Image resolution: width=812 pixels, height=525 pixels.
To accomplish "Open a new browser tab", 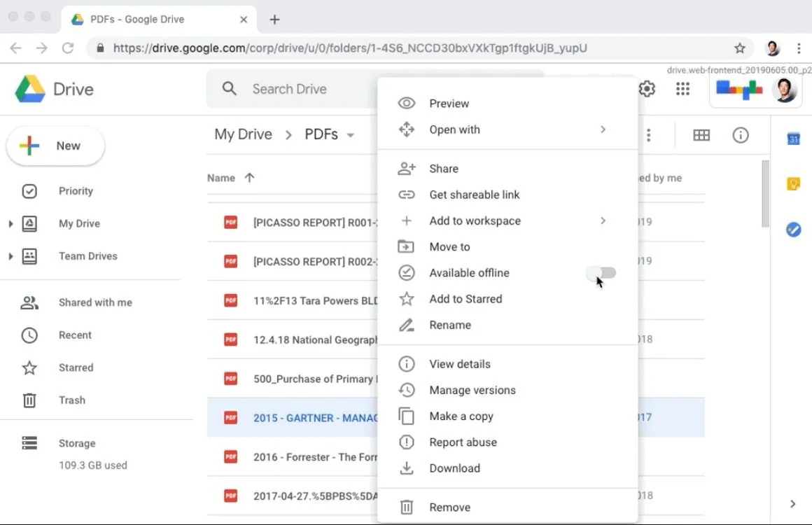I will tap(274, 20).
